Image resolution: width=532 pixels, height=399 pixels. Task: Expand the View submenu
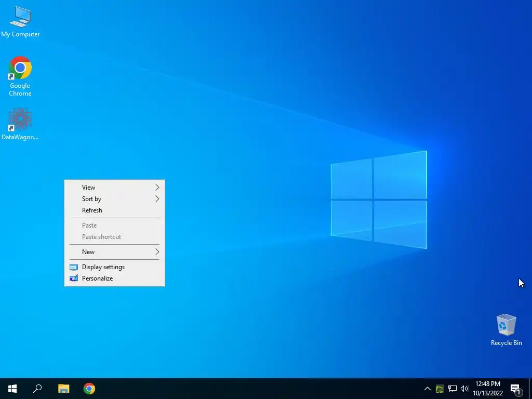click(x=114, y=187)
